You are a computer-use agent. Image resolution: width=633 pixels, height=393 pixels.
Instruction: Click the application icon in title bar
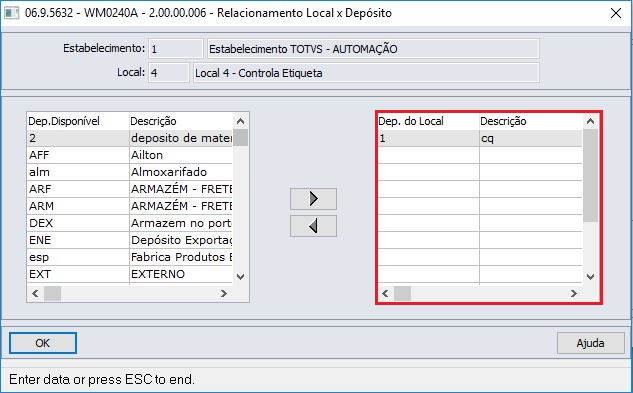click(x=12, y=13)
